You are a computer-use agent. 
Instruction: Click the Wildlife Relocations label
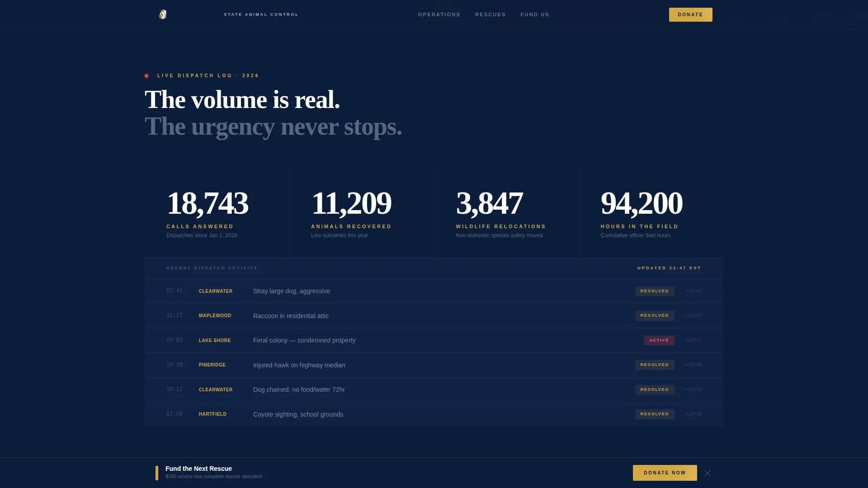501,226
